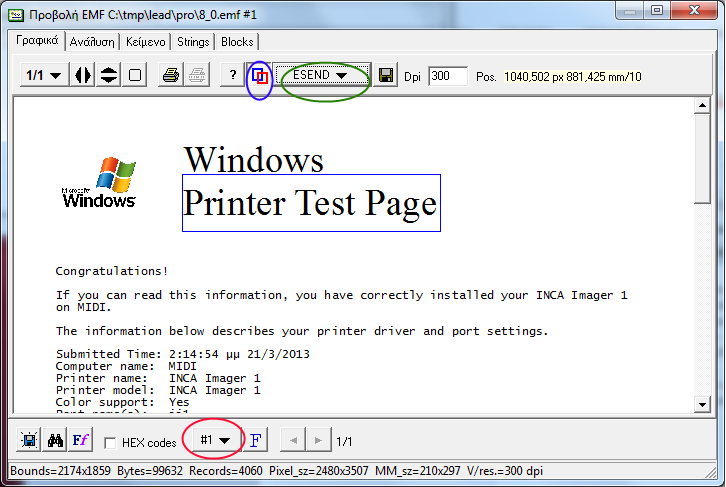Click Bounds=2174x1859 in status bar
This screenshot has width=726, height=487.
pos(60,471)
